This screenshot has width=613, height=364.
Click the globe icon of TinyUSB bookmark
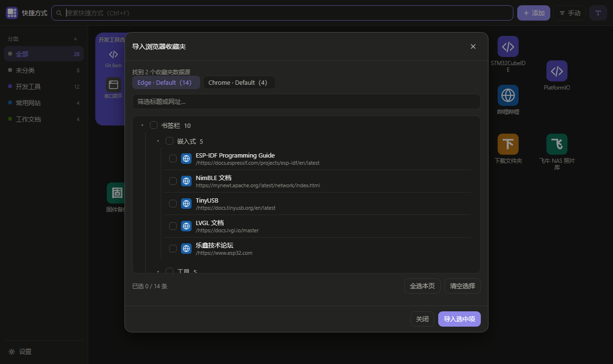186,204
